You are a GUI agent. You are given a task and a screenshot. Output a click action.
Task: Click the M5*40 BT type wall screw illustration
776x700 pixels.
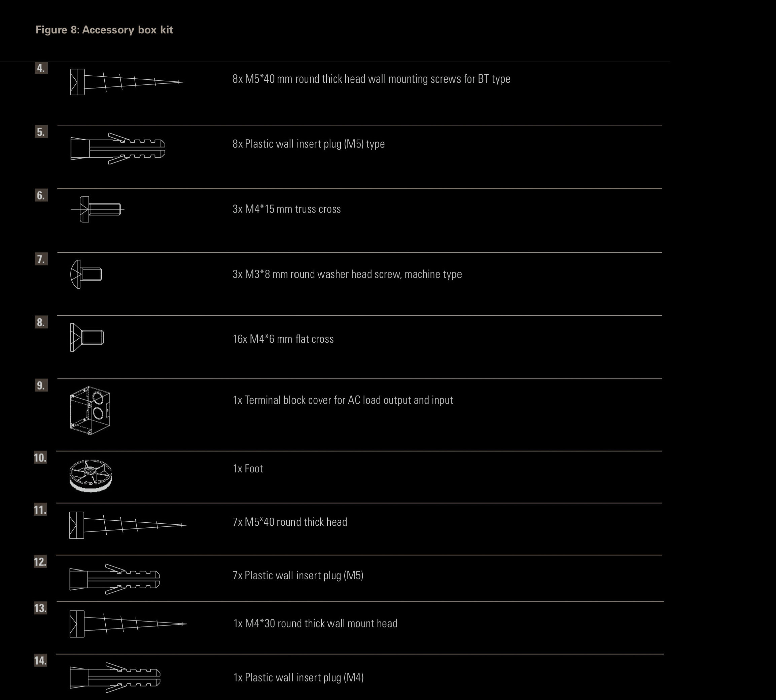coord(126,82)
